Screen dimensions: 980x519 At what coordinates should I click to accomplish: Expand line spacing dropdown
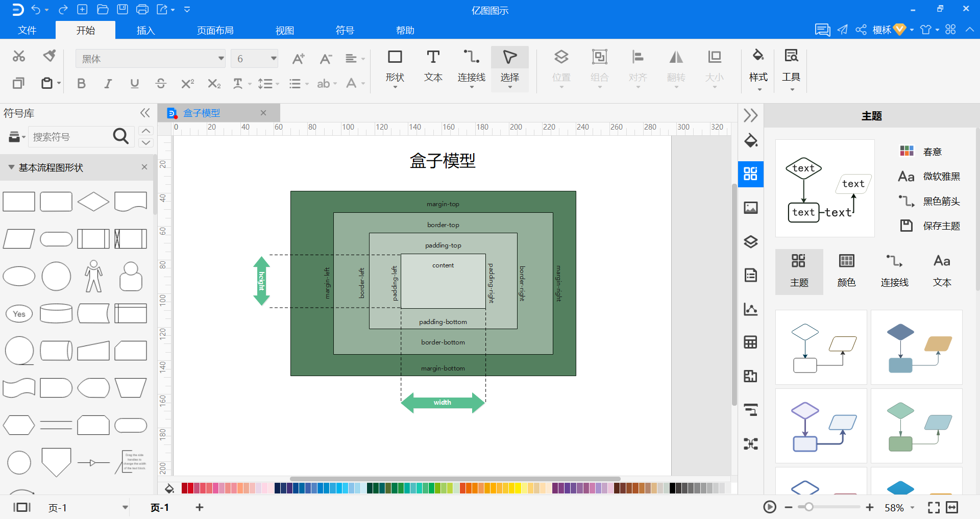coord(277,84)
